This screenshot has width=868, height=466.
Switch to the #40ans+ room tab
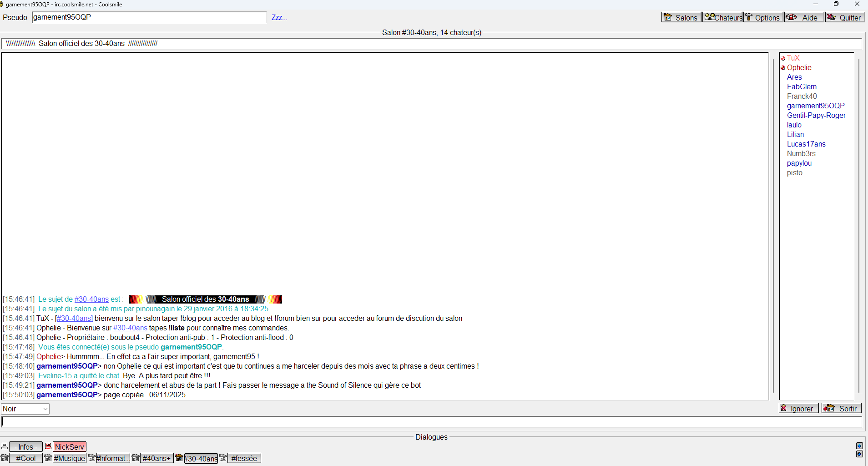click(156, 458)
